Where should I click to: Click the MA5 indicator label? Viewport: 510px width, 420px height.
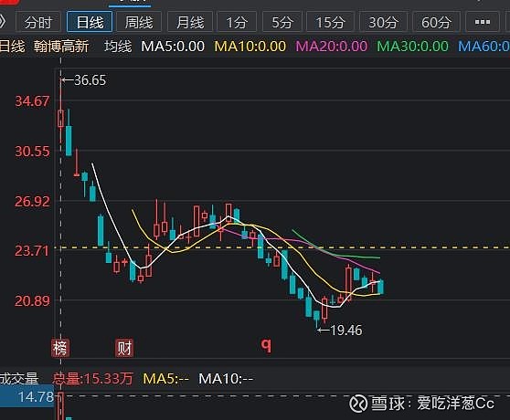173,47
